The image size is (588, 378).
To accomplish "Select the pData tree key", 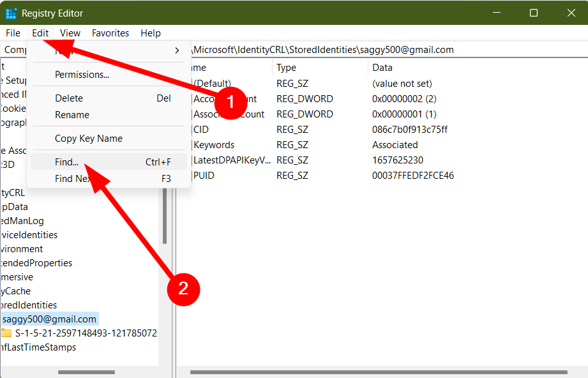I will [x=15, y=207].
